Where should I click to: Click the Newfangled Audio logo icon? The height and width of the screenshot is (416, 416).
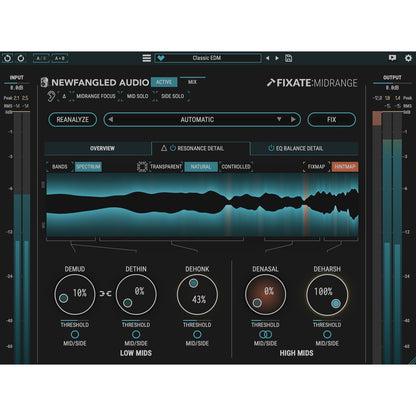(x=44, y=82)
